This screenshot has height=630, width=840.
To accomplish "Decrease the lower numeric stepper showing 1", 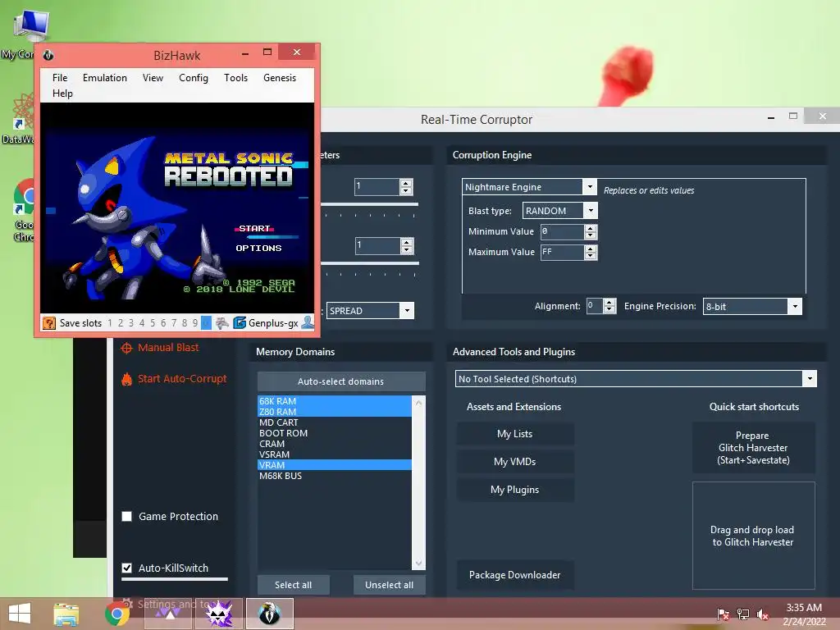I will pyautogui.click(x=407, y=249).
